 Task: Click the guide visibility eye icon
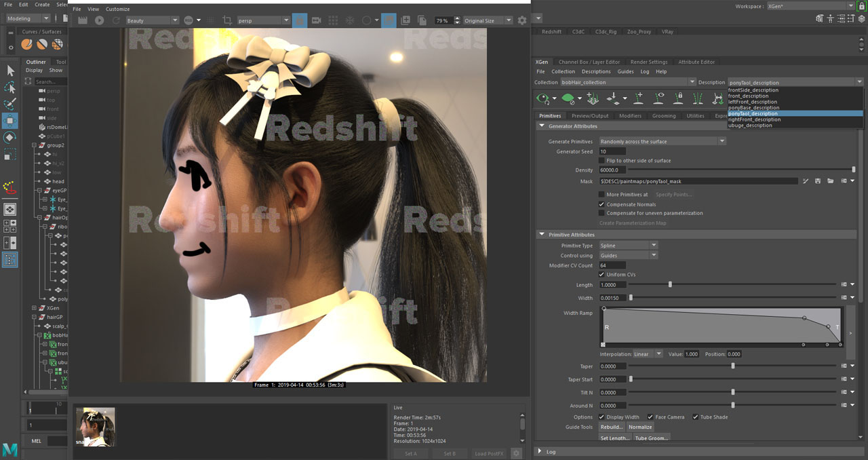pyautogui.click(x=658, y=99)
